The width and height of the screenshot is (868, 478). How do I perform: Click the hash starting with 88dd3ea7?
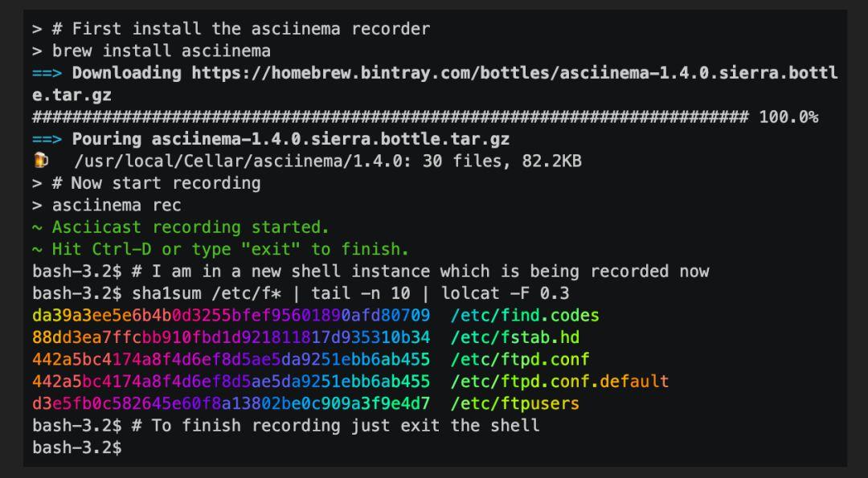click(231, 338)
